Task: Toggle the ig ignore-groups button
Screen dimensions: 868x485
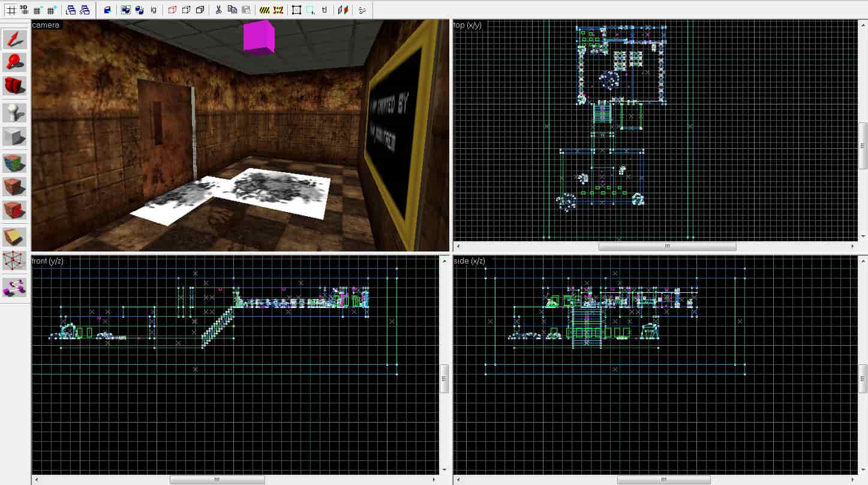Action: pyautogui.click(x=154, y=10)
